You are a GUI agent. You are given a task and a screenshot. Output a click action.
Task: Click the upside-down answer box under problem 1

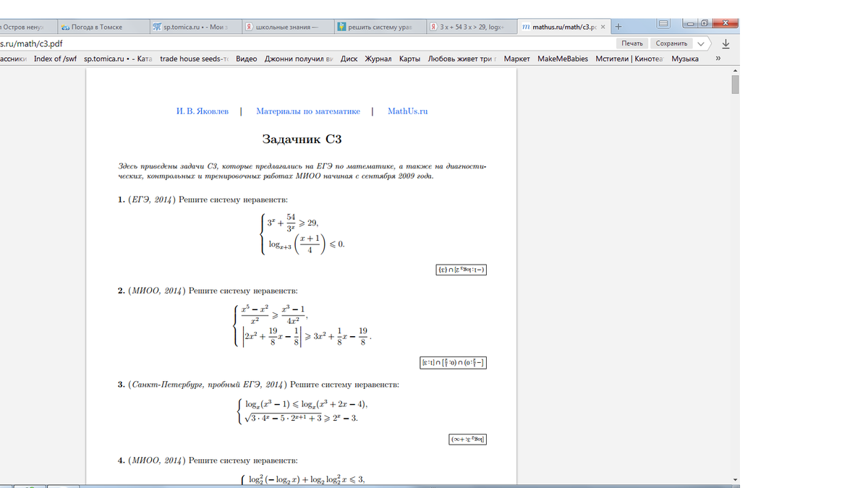click(x=460, y=270)
